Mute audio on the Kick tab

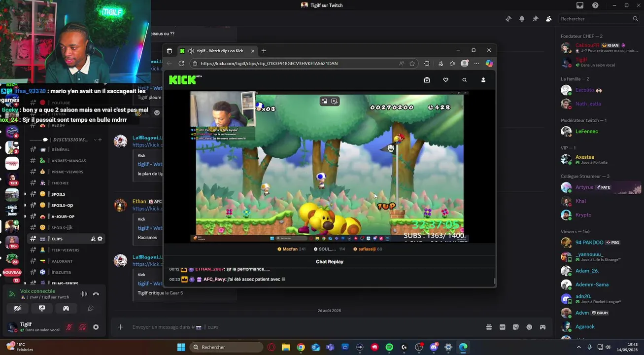point(191,51)
